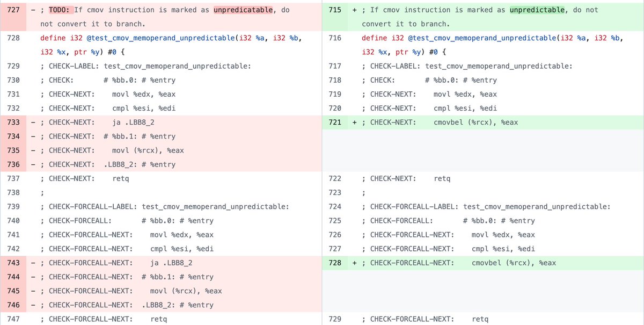
Task: Click line number 737 in the gutter
Action: (13, 178)
